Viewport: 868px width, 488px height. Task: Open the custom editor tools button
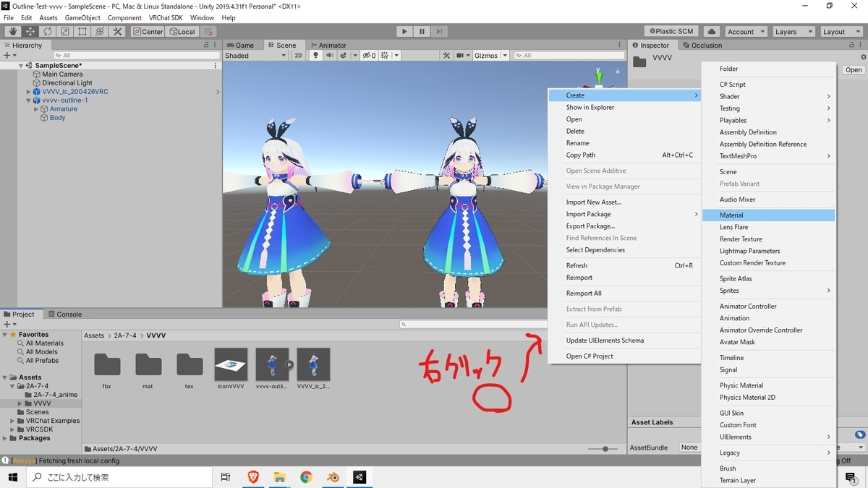point(117,32)
